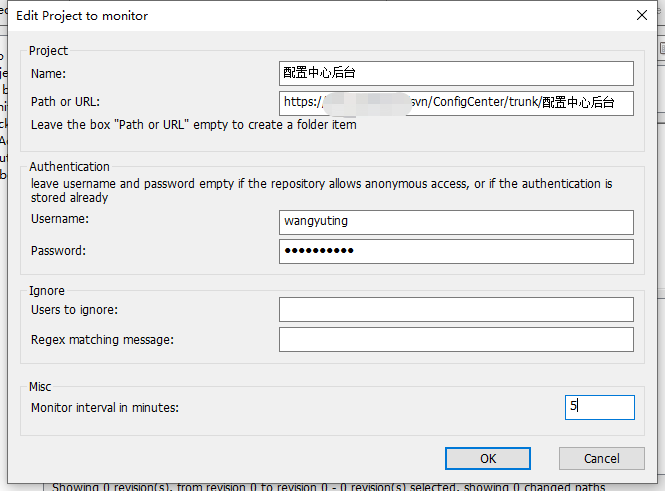Viewport: 665px width, 491px height.
Task: Click the "Name:" label
Action: 47,73
